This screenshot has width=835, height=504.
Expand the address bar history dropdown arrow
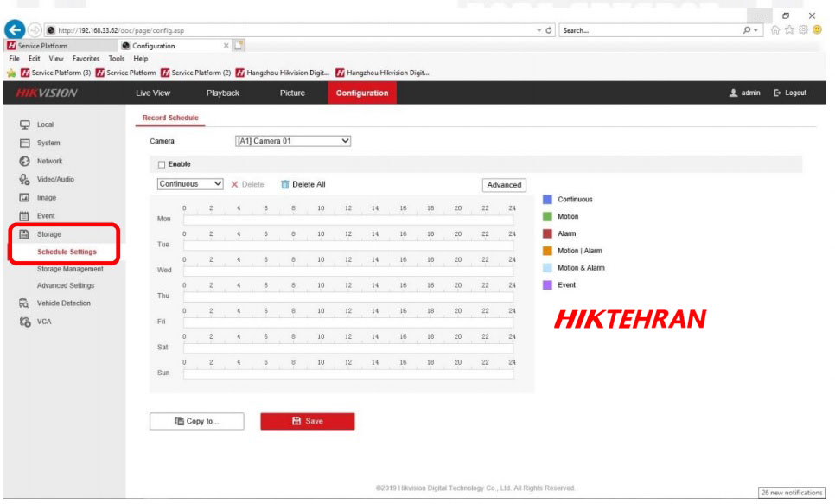tap(539, 30)
